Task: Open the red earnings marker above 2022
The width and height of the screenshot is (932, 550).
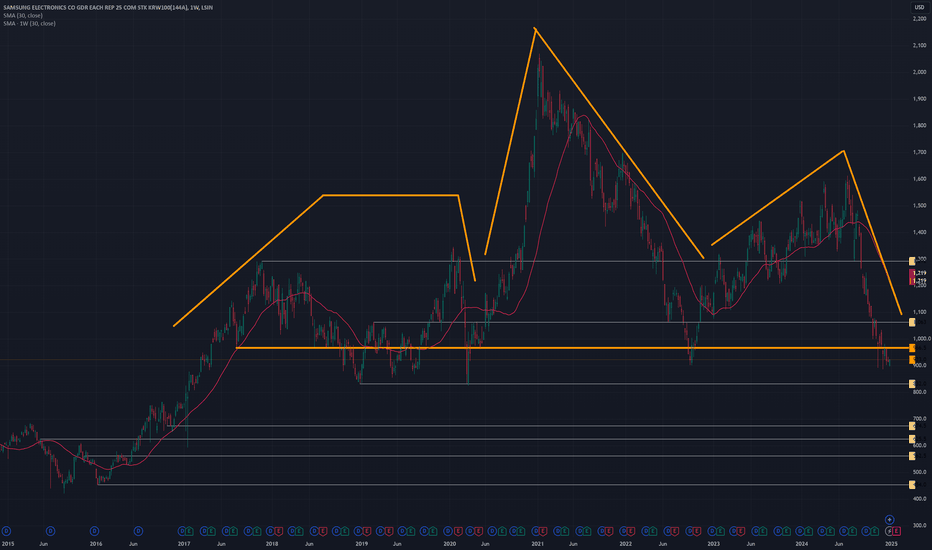Action: 631,531
